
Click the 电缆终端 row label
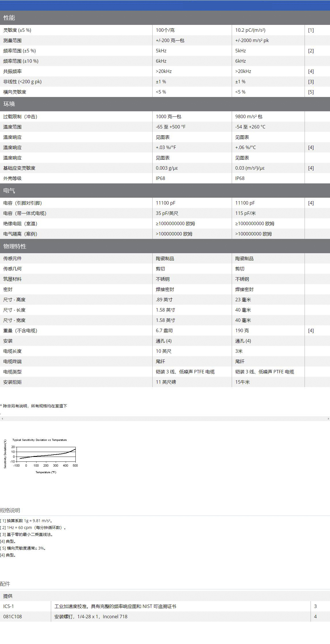[12, 361]
